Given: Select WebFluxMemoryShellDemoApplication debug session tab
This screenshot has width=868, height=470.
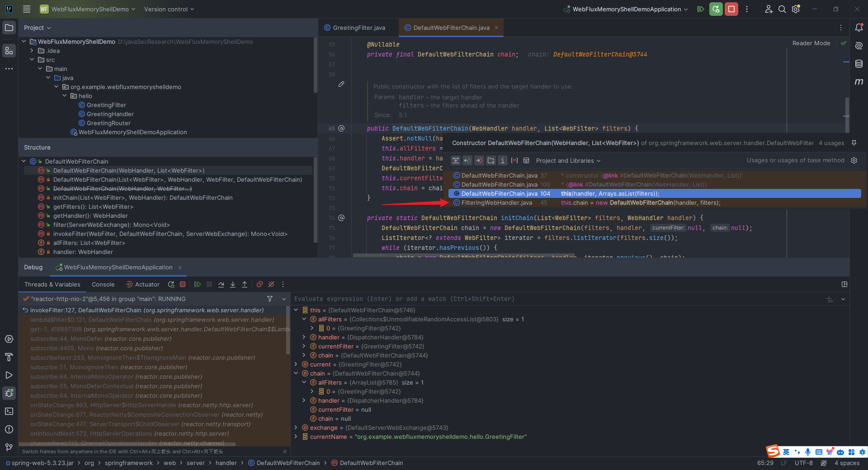Looking at the screenshot, I should pyautogui.click(x=118, y=267).
